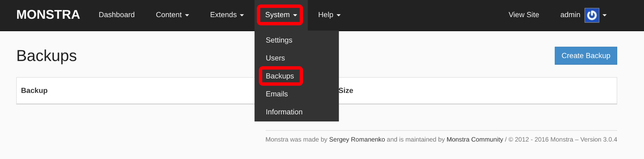644x159 pixels.
Task: Select Backups in the System menu
Action: (280, 76)
